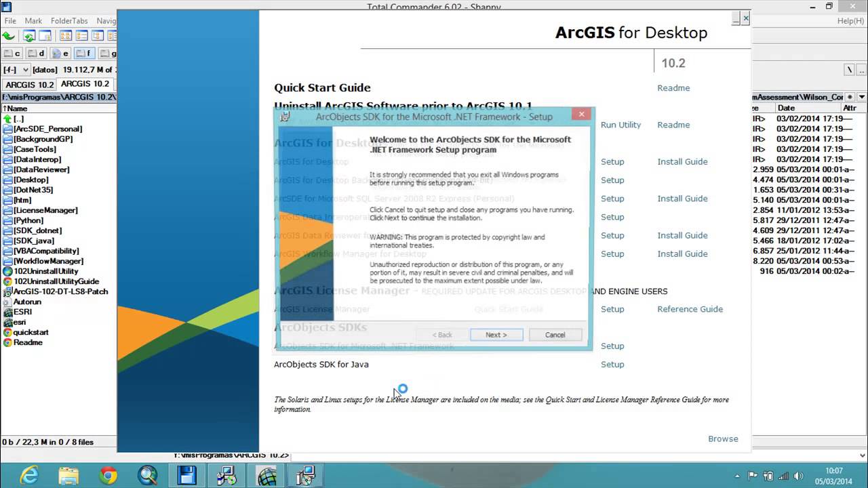Click the 102UninstallUtilityGuide Chrome file icon

[x=7, y=281]
